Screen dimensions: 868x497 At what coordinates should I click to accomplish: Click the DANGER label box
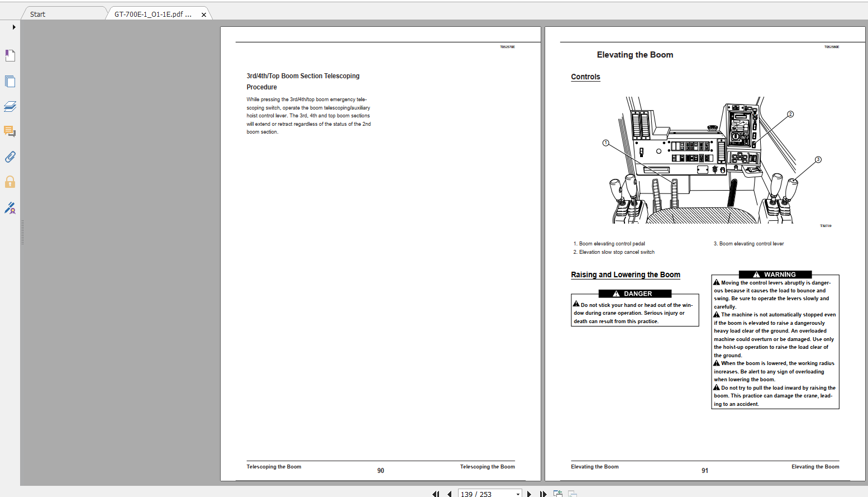[x=635, y=294]
